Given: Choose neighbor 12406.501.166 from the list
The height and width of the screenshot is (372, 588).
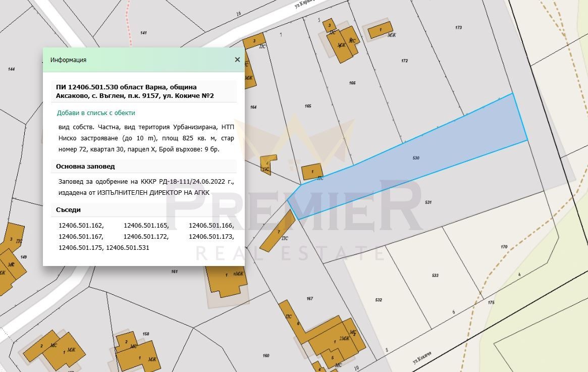Looking at the screenshot, I should (x=211, y=226).
